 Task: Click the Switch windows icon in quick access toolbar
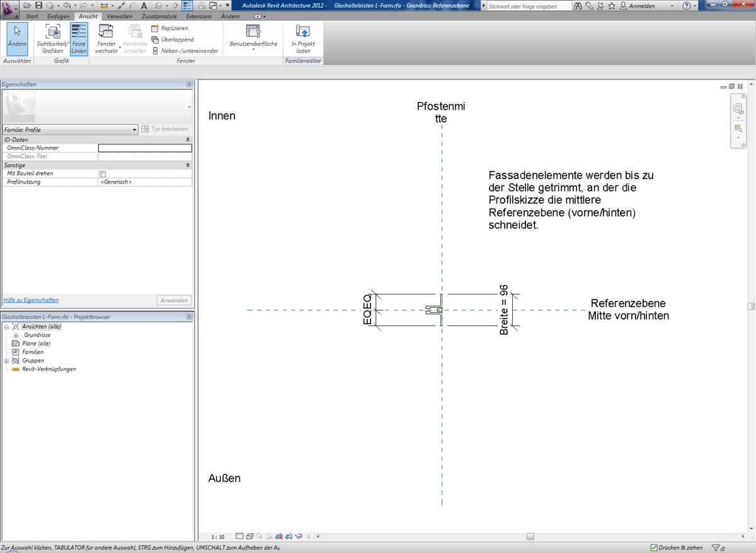coord(214,5)
